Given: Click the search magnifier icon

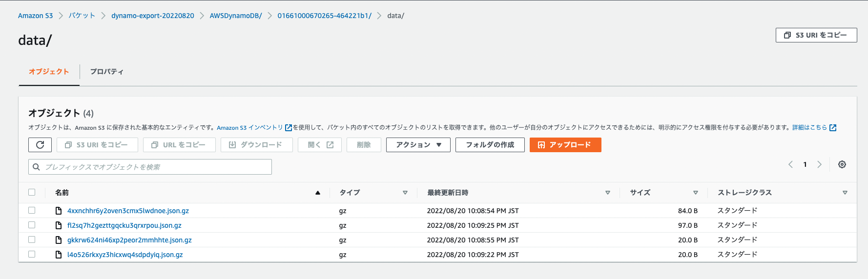Looking at the screenshot, I should click(x=36, y=167).
